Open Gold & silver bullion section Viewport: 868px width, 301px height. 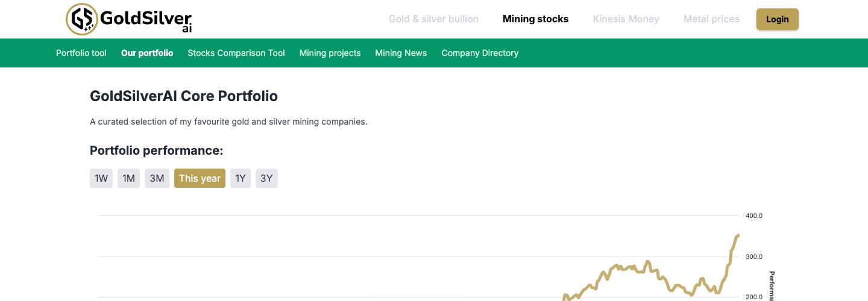pyautogui.click(x=433, y=19)
